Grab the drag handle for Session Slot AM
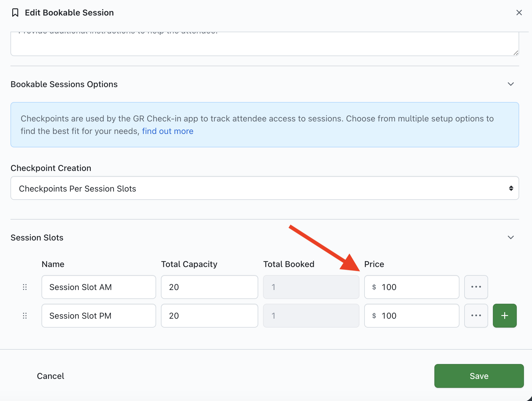The height and width of the screenshot is (401, 532). (25, 287)
